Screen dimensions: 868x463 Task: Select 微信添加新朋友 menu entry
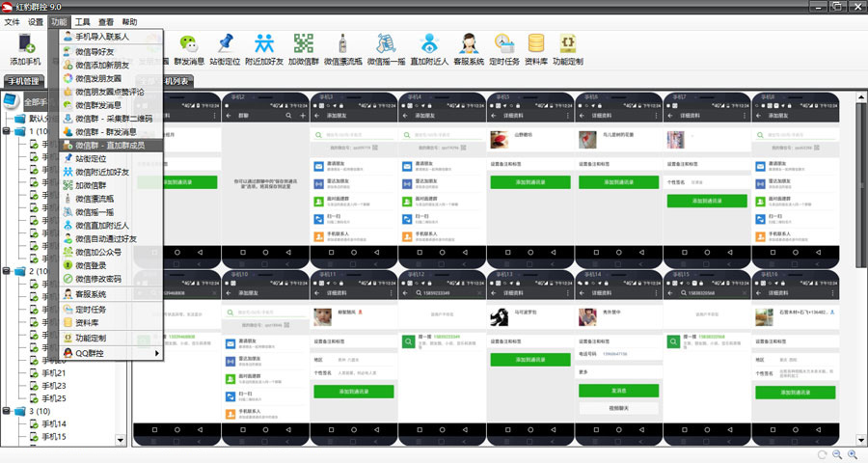pos(111,65)
